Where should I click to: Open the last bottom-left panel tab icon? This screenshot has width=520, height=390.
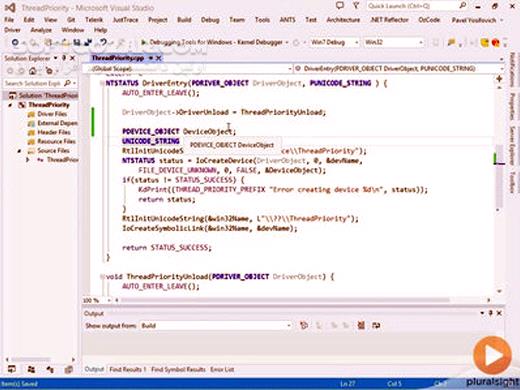pos(69,369)
